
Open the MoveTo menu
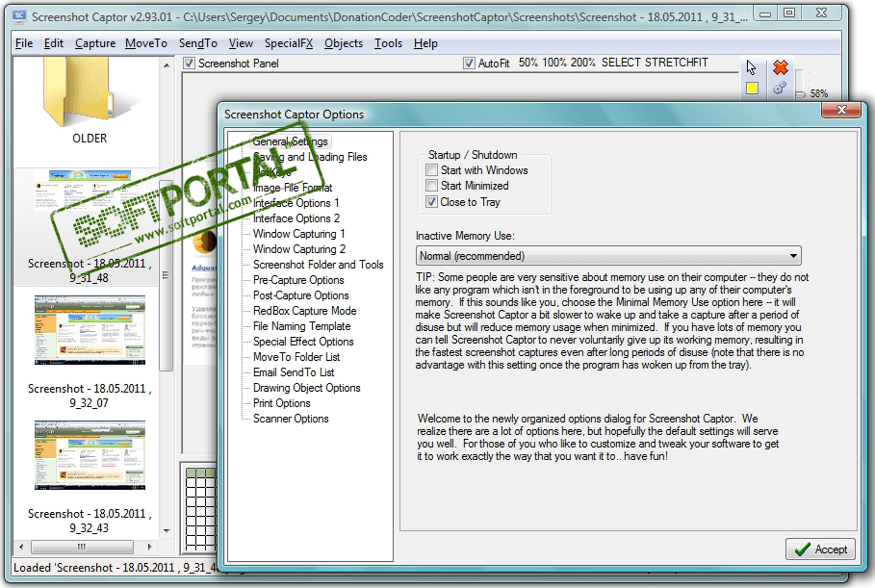tap(146, 43)
